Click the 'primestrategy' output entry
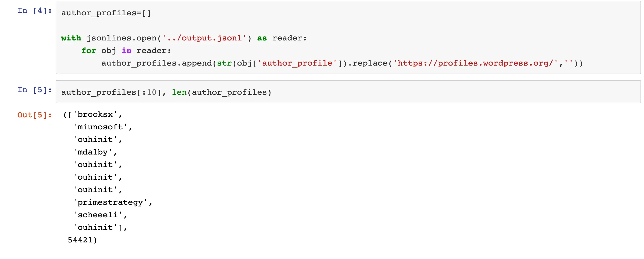 pos(110,202)
